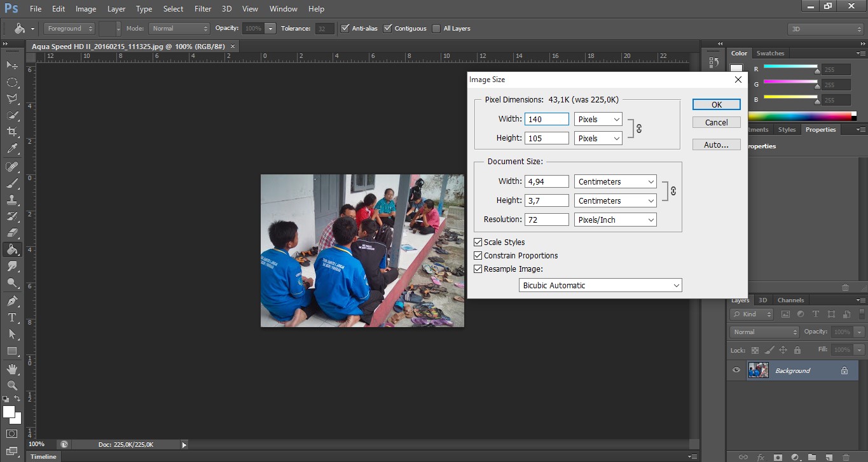Open the Bicubic Automatic resample dropdown
This screenshot has height=462, width=868.
pos(600,285)
